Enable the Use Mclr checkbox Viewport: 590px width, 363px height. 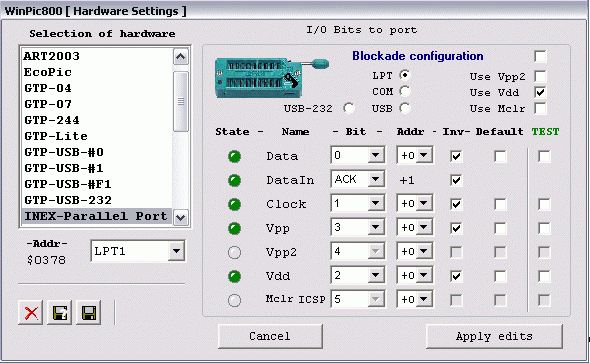[540, 108]
